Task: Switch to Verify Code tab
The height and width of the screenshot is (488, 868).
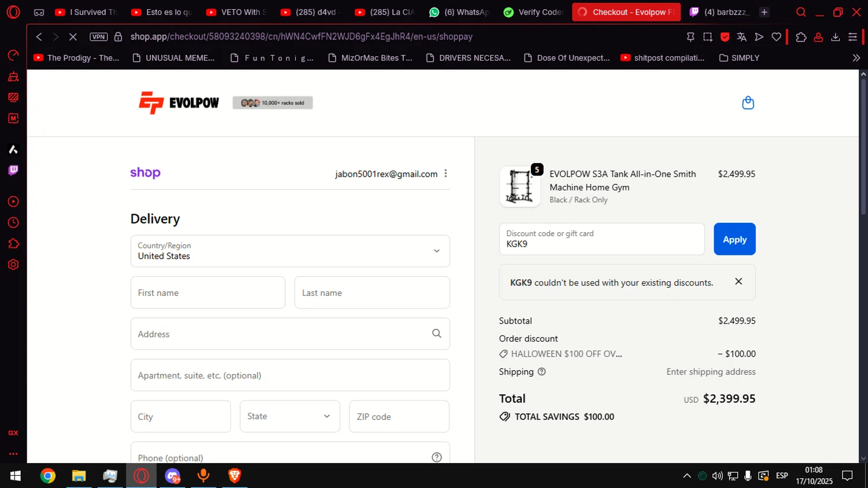Action: point(533,12)
